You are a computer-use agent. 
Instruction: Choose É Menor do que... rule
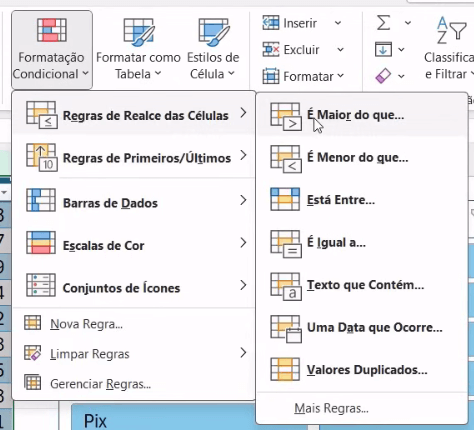[x=362, y=157]
